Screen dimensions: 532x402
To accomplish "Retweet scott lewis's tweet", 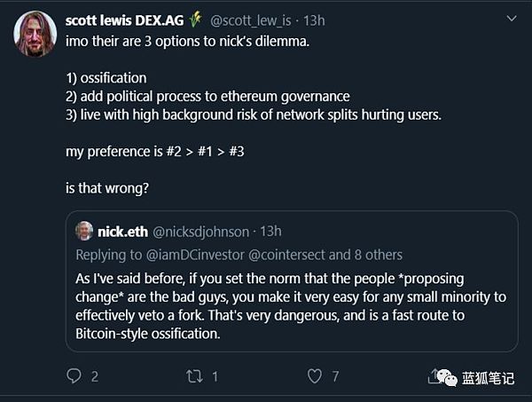I will pyautogui.click(x=194, y=377).
